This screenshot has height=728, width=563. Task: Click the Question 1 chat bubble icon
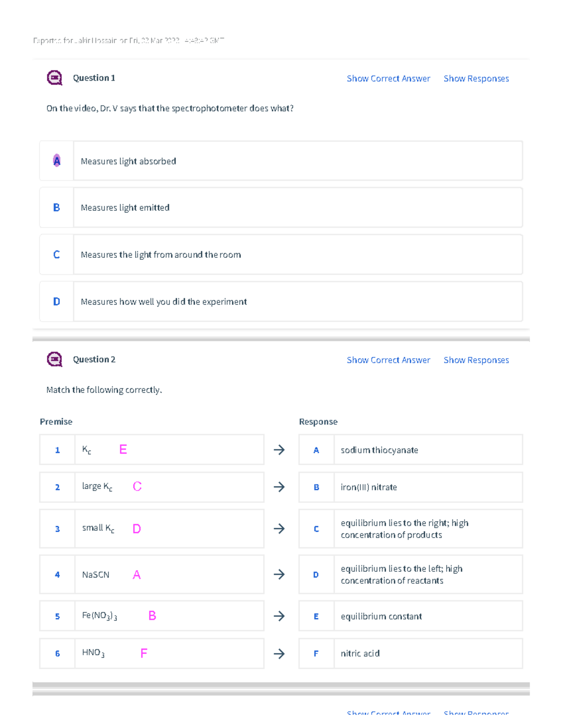[x=54, y=78]
